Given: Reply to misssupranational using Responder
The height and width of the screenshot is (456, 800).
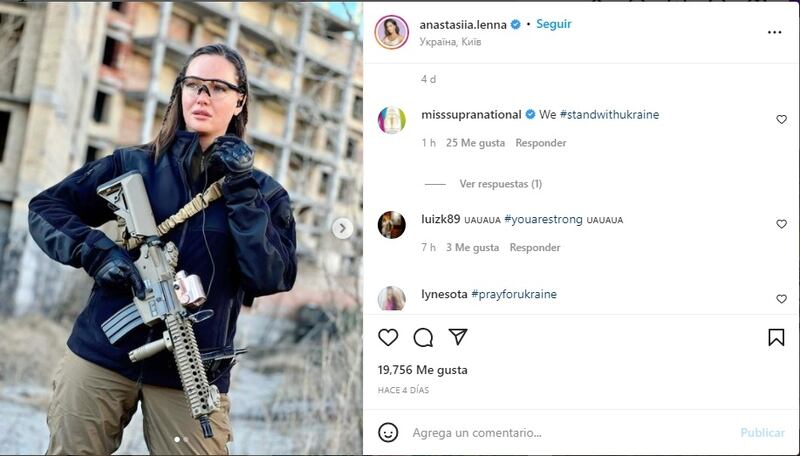Looking at the screenshot, I should (540, 143).
